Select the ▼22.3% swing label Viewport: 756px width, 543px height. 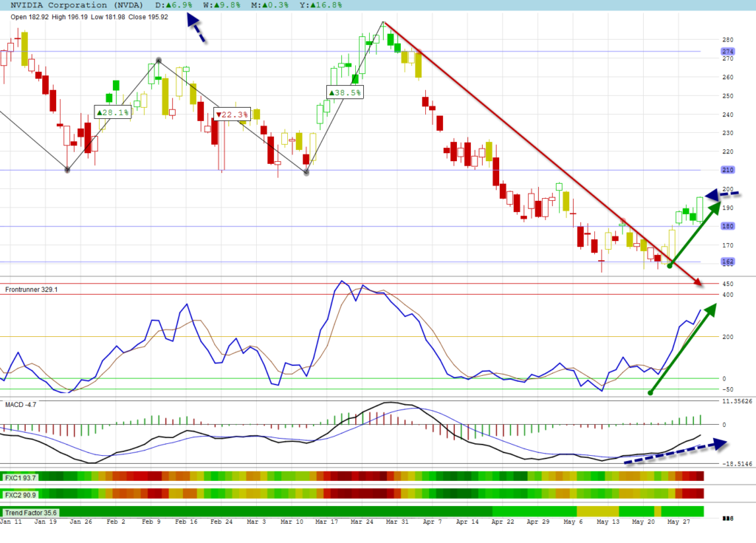pos(233,115)
